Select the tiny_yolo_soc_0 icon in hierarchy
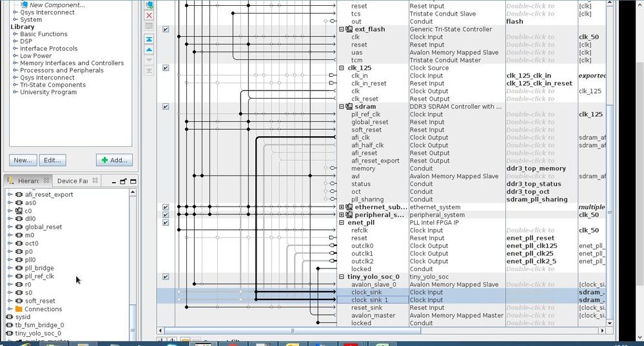 coord(10,333)
